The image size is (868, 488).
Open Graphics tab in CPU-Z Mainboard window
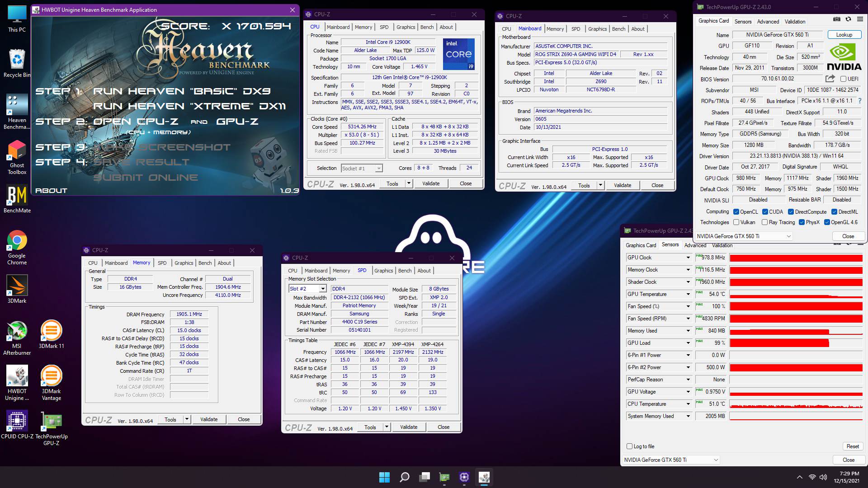(x=597, y=29)
